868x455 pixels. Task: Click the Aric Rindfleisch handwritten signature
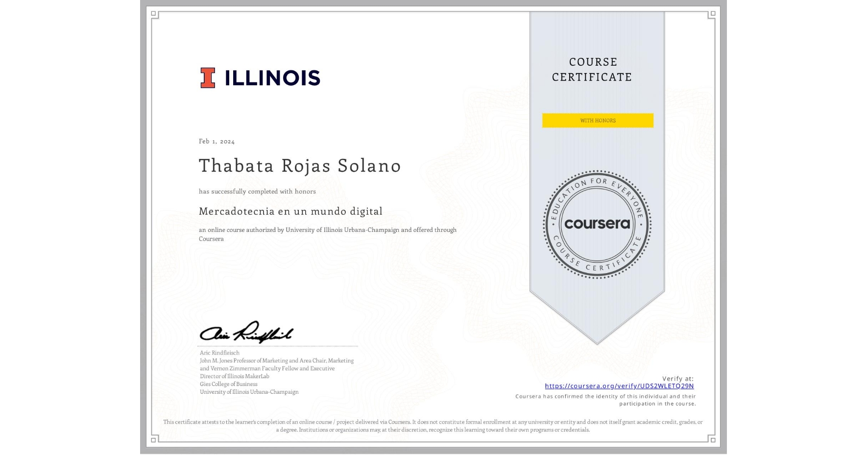pos(246,332)
